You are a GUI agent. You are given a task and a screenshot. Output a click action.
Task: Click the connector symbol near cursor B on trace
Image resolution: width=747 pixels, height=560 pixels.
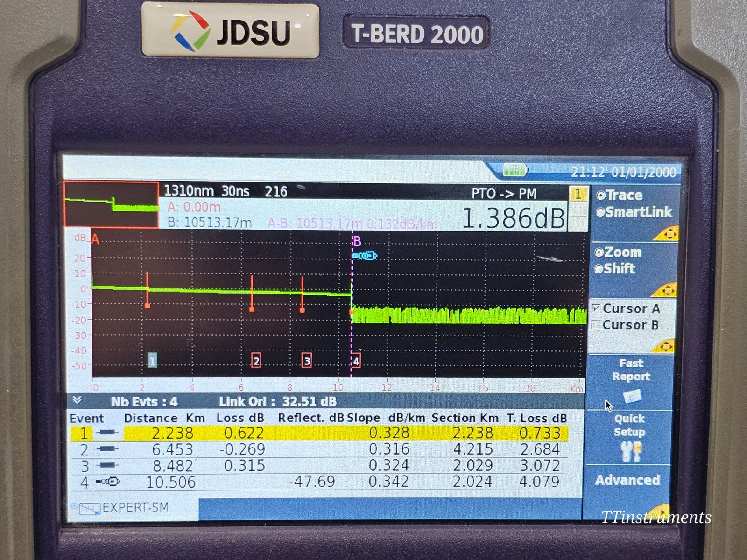click(x=366, y=255)
